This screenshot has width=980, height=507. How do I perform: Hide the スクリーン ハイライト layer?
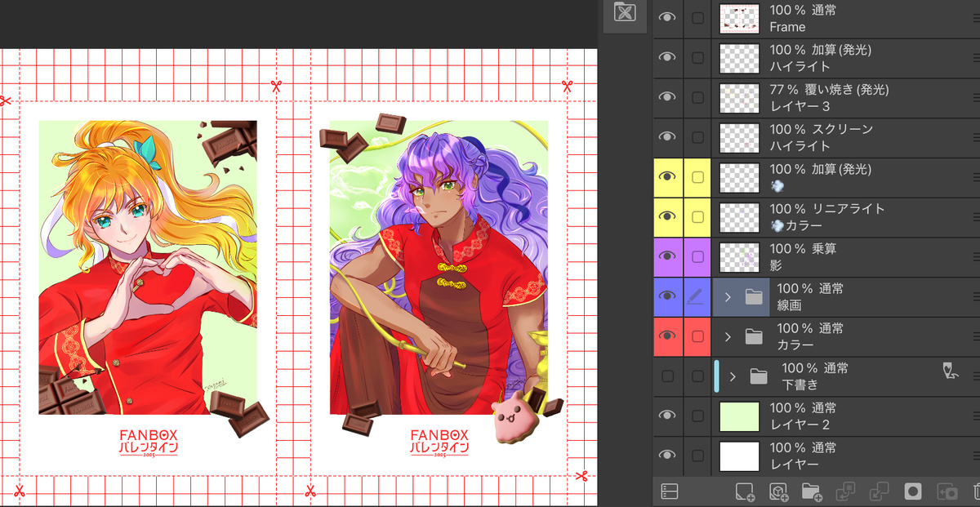(x=667, y=137)
